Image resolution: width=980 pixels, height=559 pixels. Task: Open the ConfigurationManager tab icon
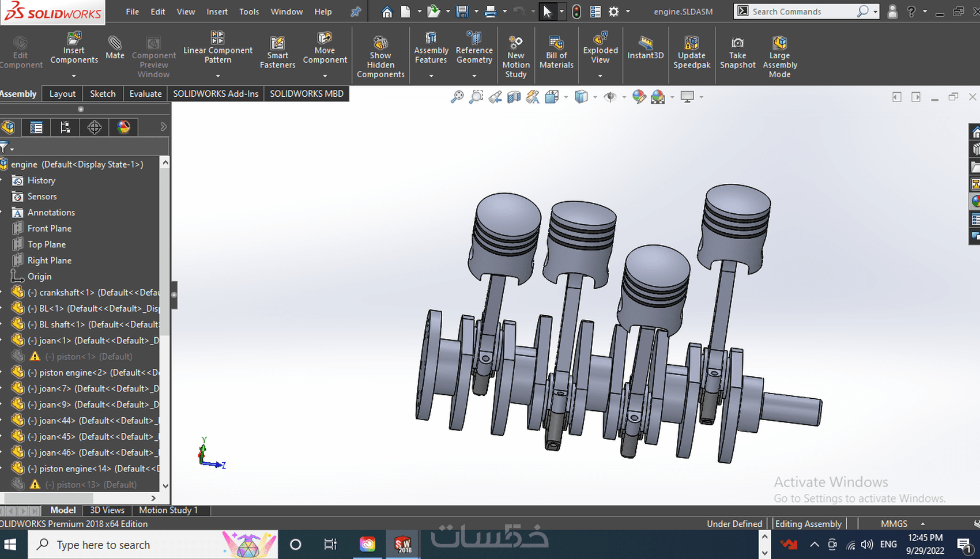pos(65,127)
